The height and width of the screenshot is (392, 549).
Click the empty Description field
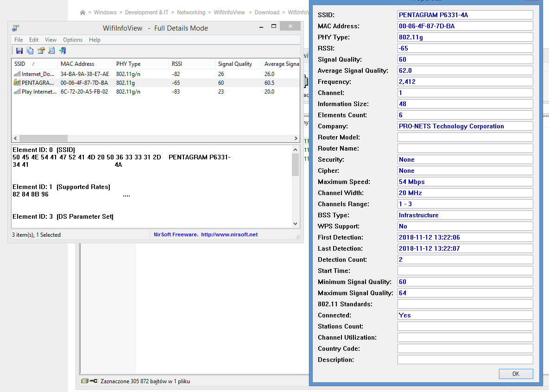click(x=465, y=360)
